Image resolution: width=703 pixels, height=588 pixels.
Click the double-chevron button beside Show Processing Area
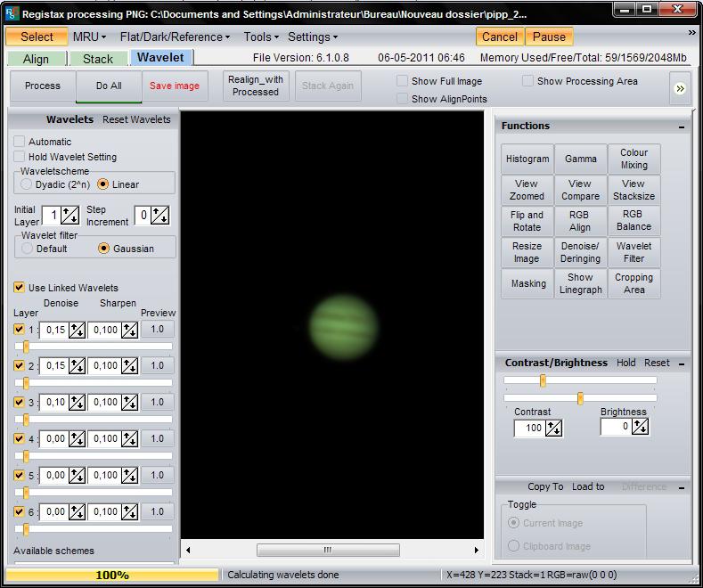680,88
